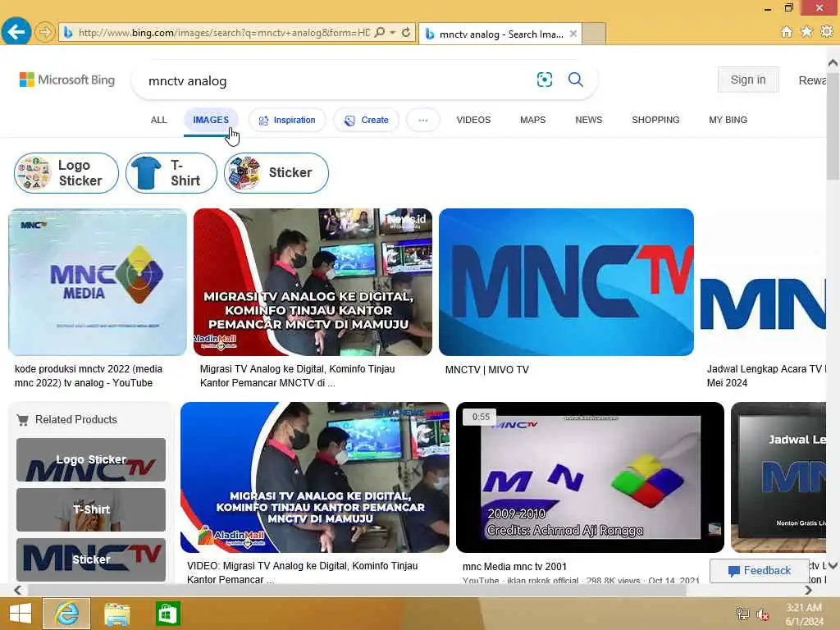The height and width of the screenshot is (630, 840).
Task: Click the Feedback button
Action: [759, 571]
